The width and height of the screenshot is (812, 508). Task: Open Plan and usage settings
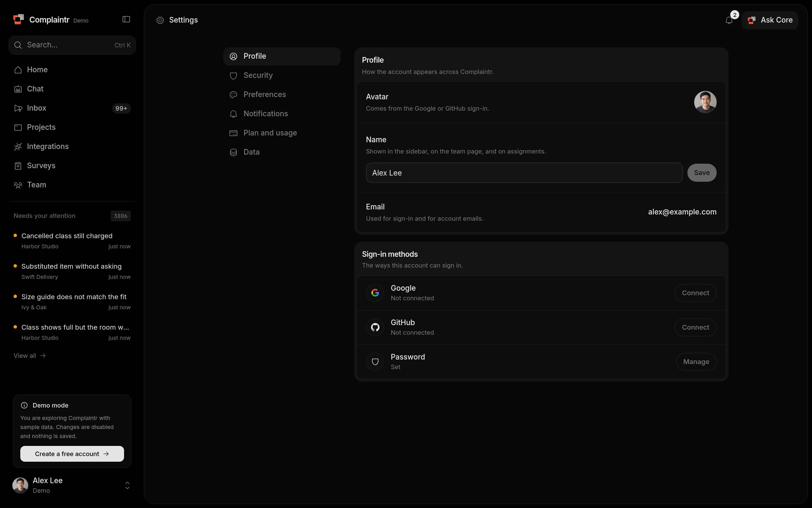[282, 133]
